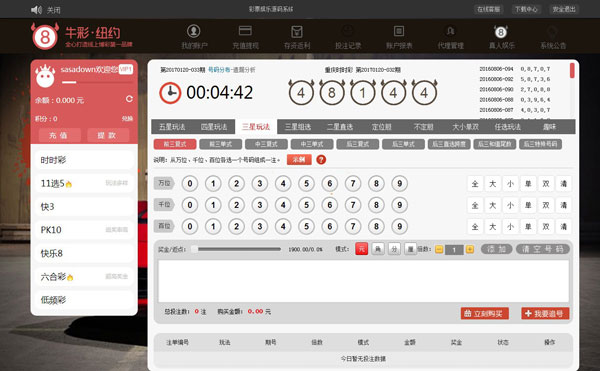Open the 充值提现 card icon
Image resolution: width=600 pixels, height=371 pixels.
pyautogui.click(x=245, y=31)
